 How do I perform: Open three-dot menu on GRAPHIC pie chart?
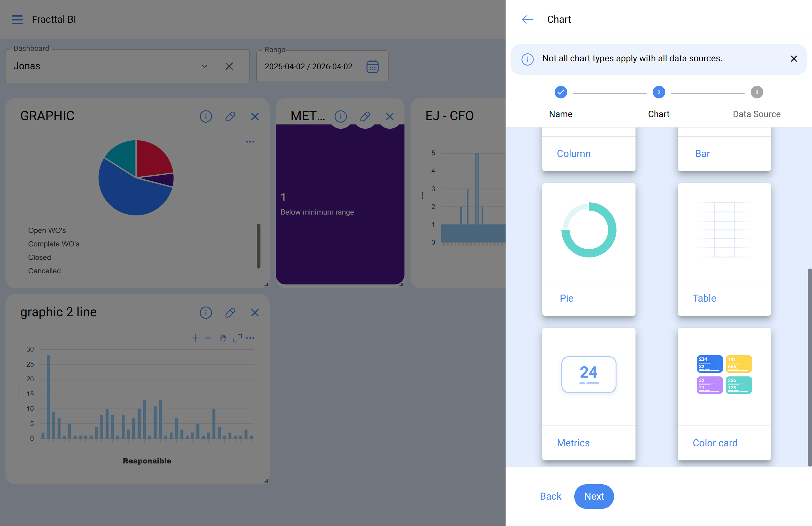[x=250, y=142]
